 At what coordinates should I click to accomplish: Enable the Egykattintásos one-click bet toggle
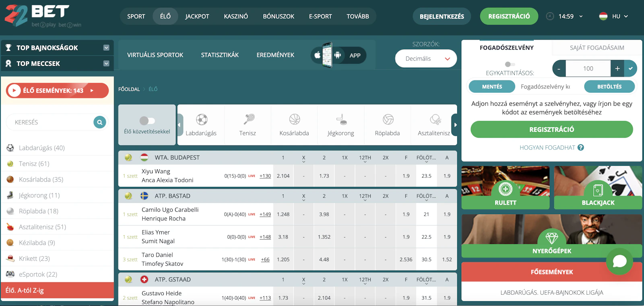tap(510, 64)
